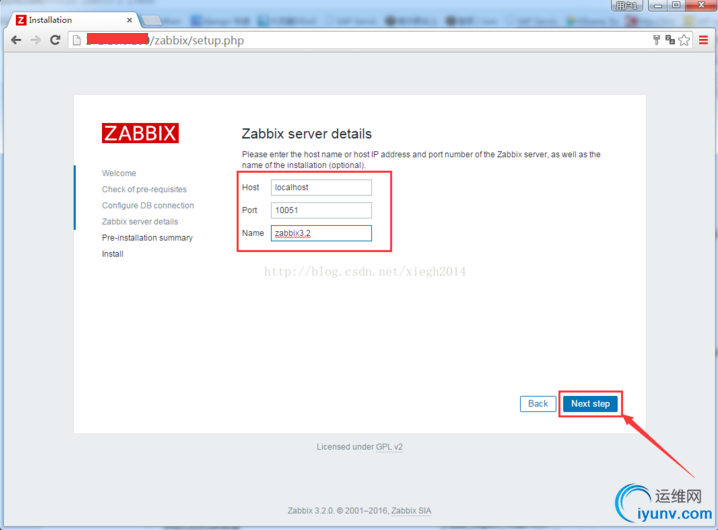Click the ZABBIX logo
718x530 pixels.
pyautogui.click(x=140, y=133)
